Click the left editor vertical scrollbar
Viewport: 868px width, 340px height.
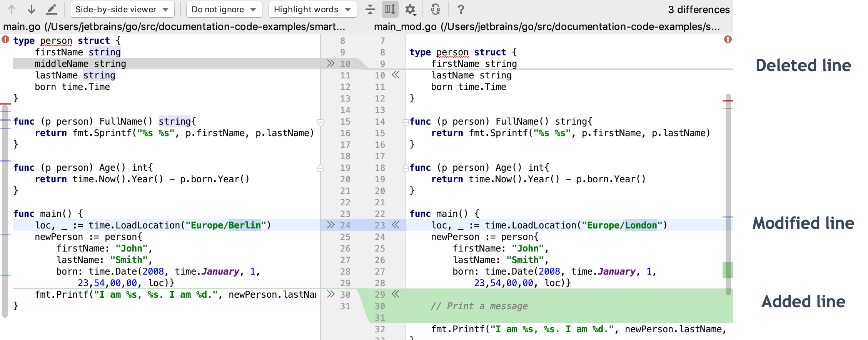(x=5, y=212)
